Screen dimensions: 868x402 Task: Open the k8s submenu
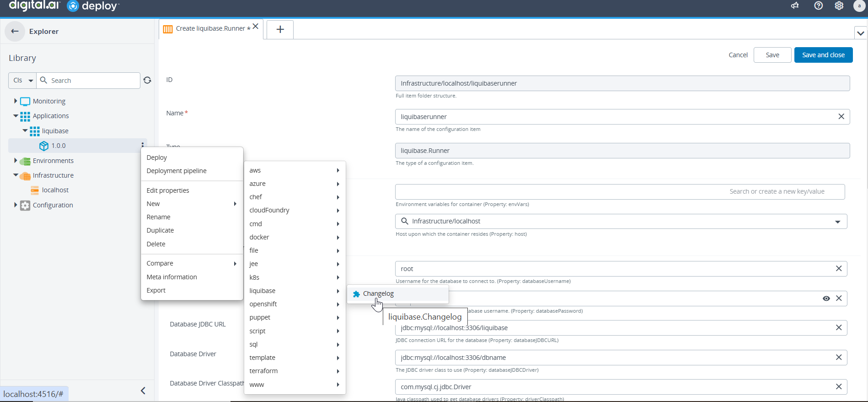pos(295,277)
